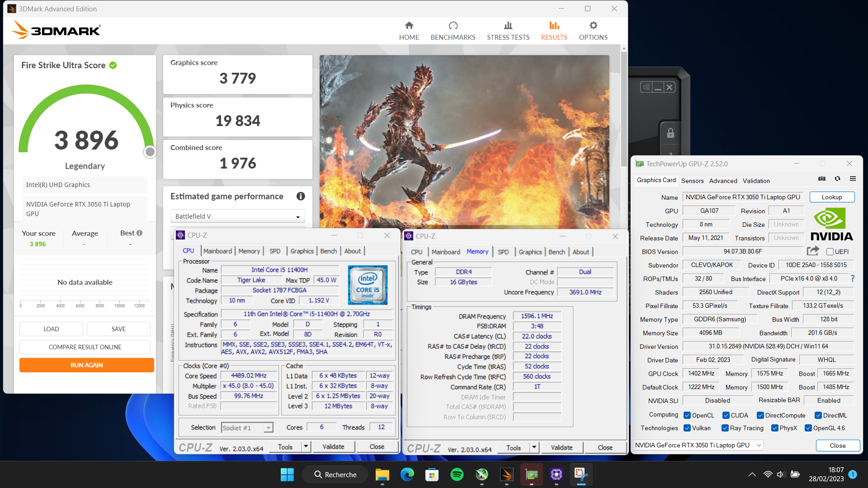This screenshot has width=868, height=488.
Task: Open Microsoft Store from taskbar
Action: [432, 474]
